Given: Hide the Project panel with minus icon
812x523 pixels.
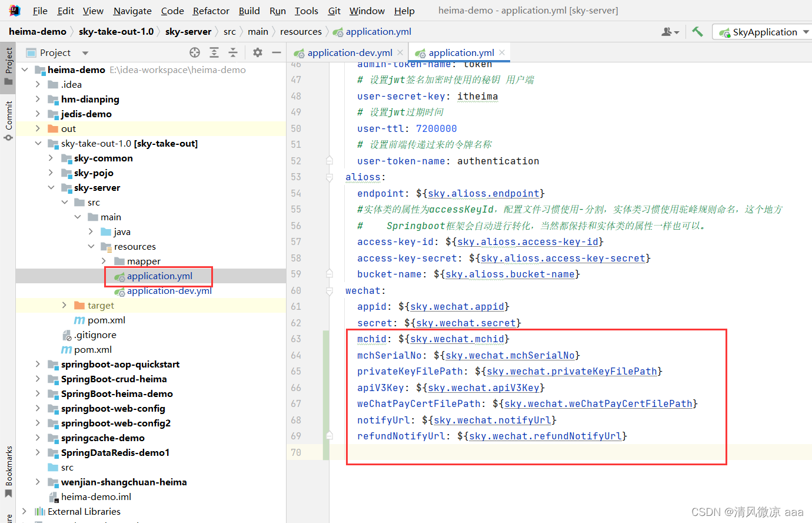Looking at the screenshot, I should [277, 52].
